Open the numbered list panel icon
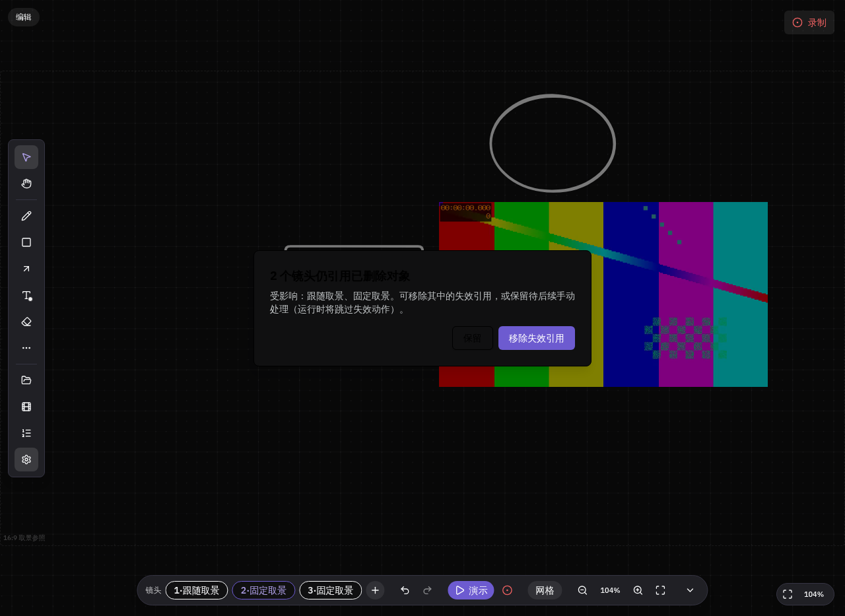The height and width of the screenshot is (616, 845). click(26, 433)
